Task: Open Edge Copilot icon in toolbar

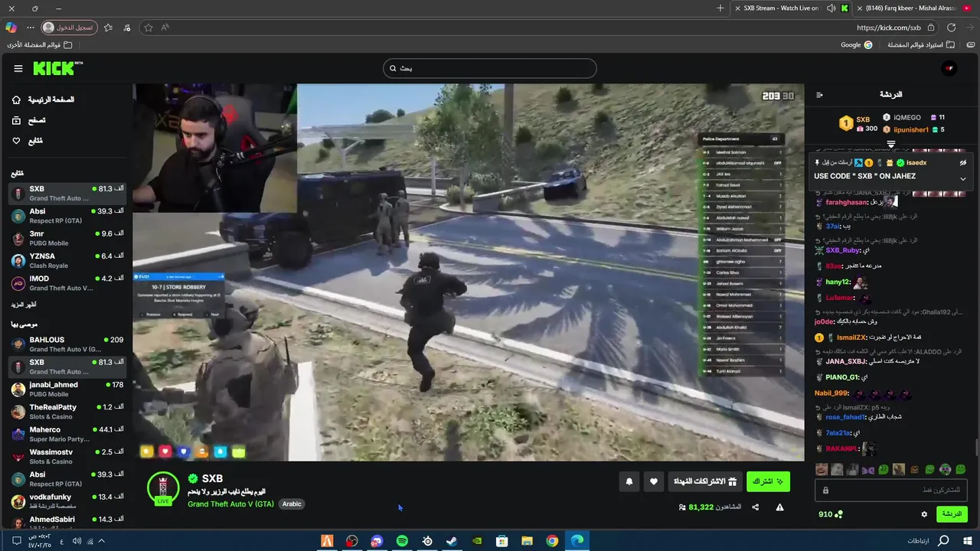Action: pyautogui.click(x=11, y=28)
